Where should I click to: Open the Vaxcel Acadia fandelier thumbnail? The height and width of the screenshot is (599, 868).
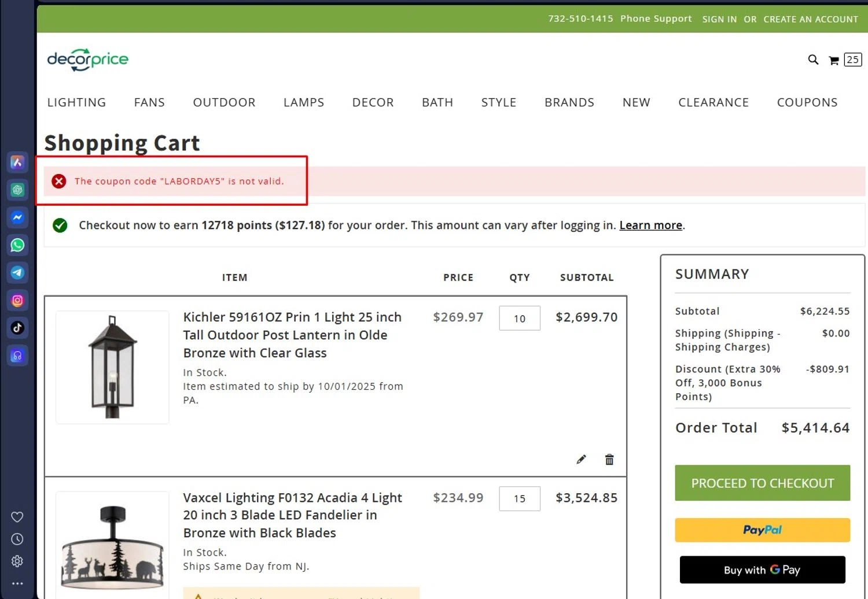(112, 545)
